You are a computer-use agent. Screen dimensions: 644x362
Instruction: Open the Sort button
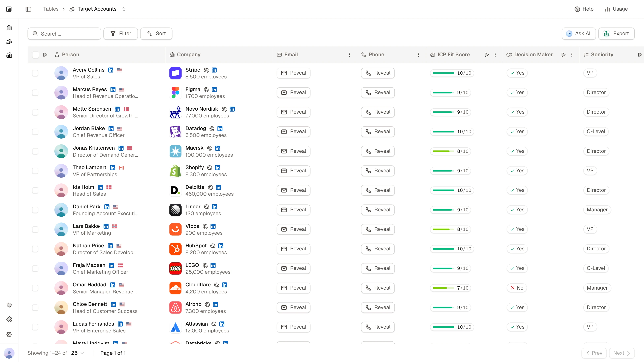click(x=156, y=34)
